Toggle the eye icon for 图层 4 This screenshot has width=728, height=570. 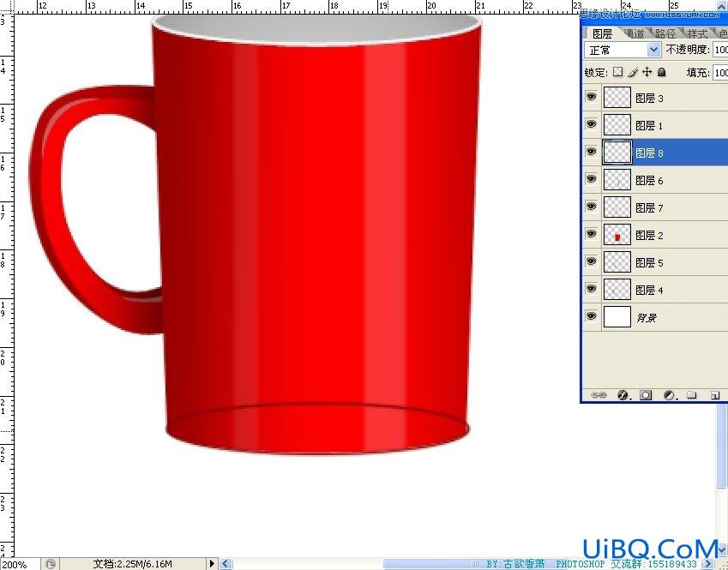pyautogui.click(x=591, y=288)
